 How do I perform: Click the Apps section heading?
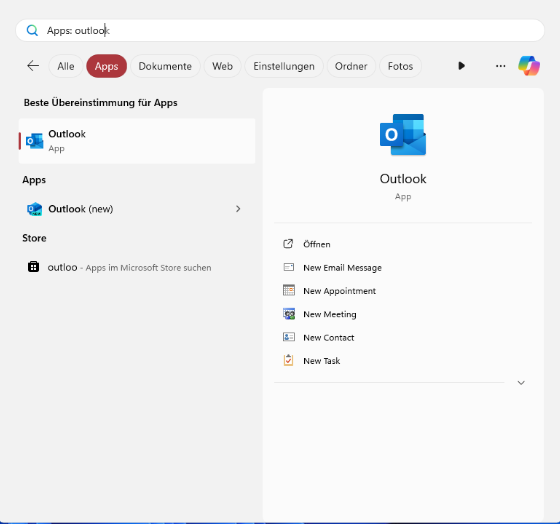[34, 180]
